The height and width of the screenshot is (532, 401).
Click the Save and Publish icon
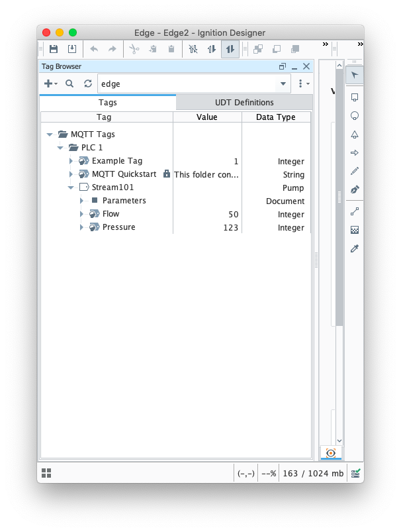(x=72, y=49)
